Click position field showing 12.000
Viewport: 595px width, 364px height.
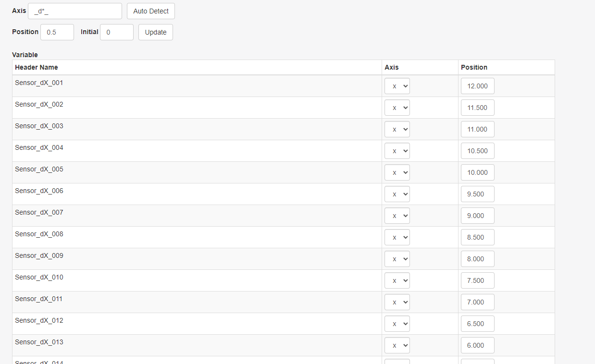pos(477,86)
